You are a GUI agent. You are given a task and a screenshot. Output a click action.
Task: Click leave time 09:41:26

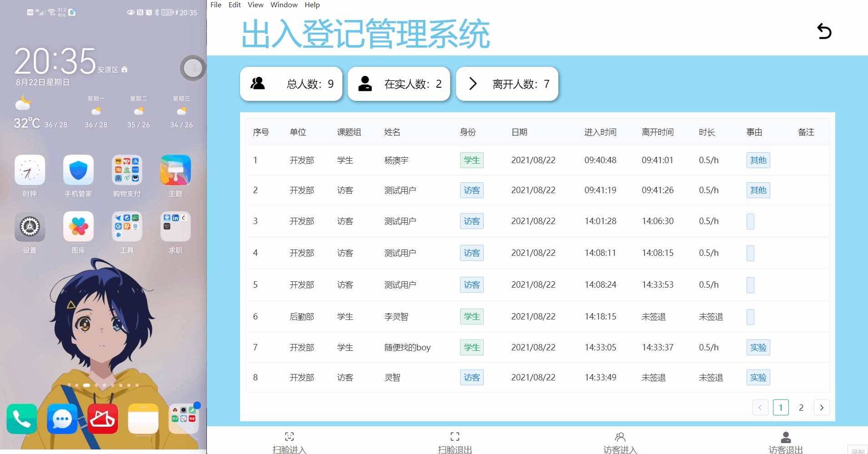tap(657, 190)
